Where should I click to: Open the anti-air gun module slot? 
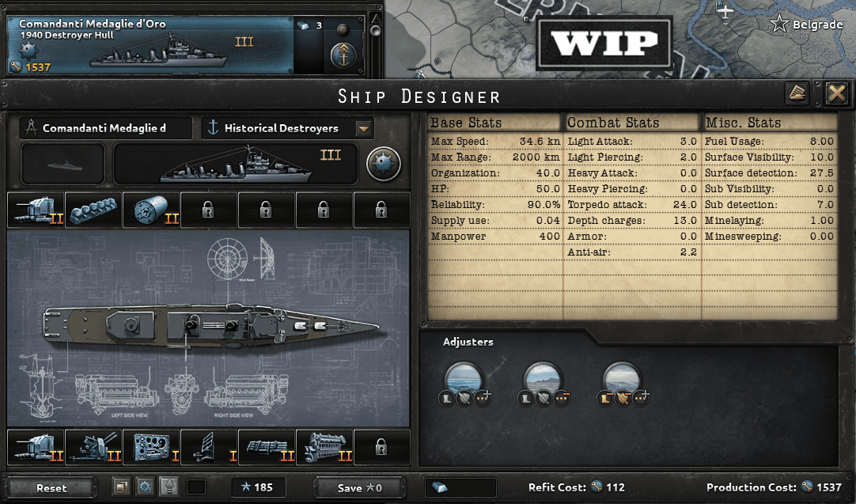93,447
